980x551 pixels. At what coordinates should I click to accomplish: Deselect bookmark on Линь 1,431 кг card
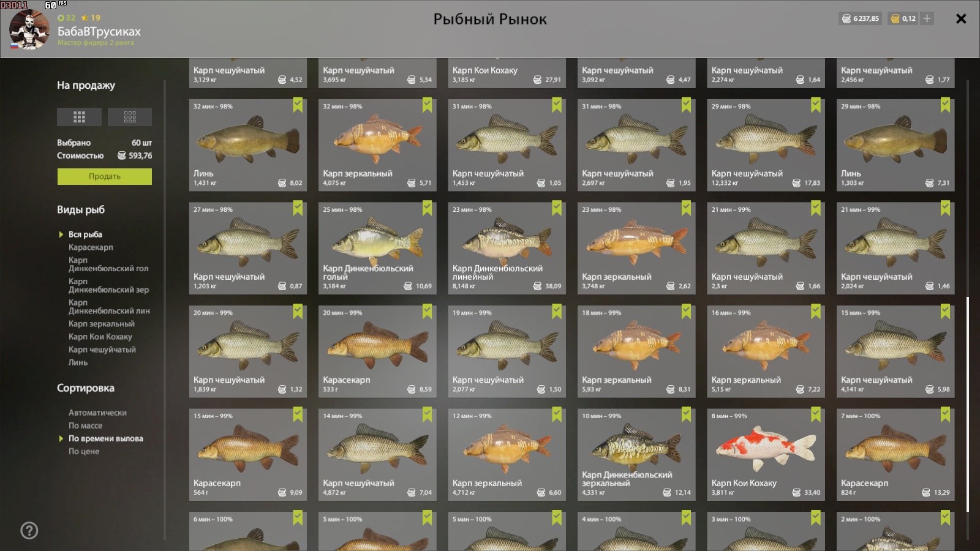(298, 105)
